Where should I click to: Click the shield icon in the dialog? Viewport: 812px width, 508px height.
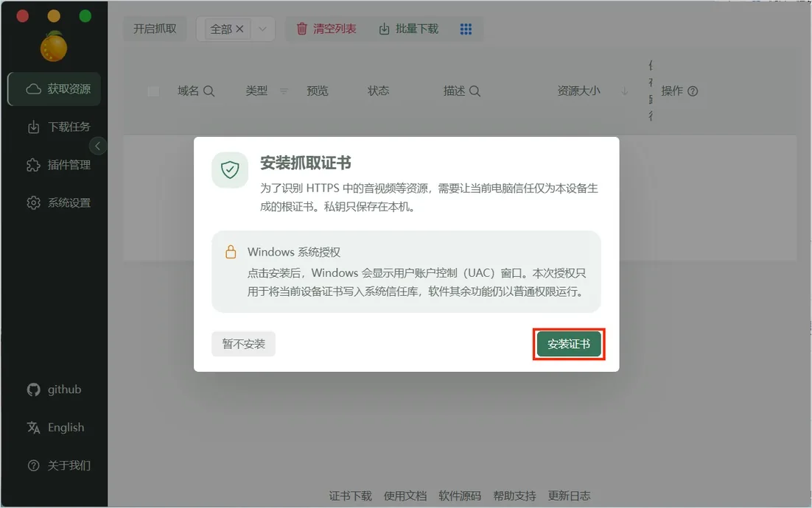(x=230, y=169)
